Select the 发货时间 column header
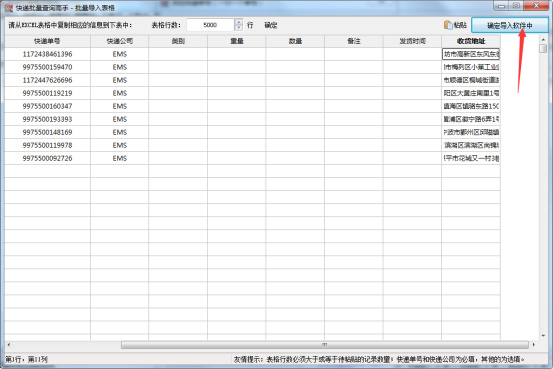Viewport: 553px width, 369px height. click(412, 41)
